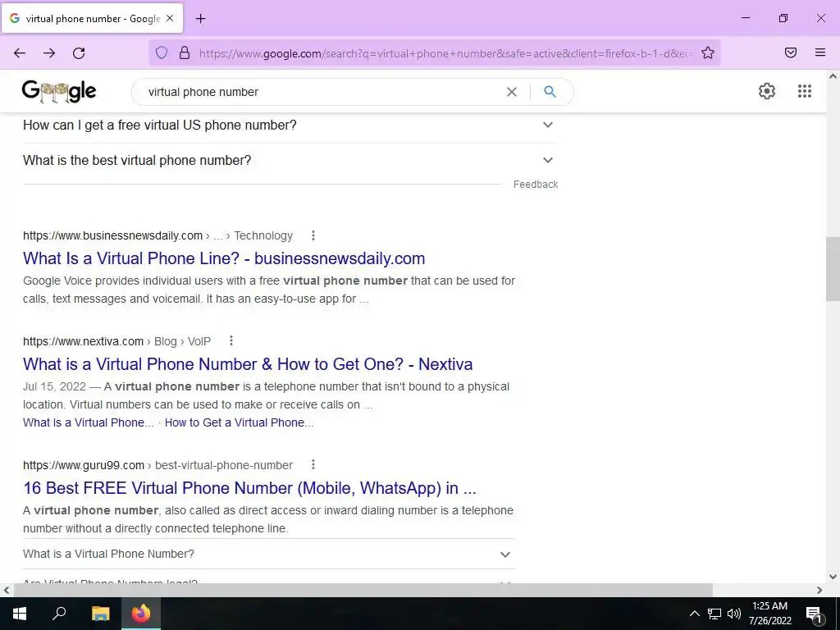Open more options for guru99 result

coord(313,464)
